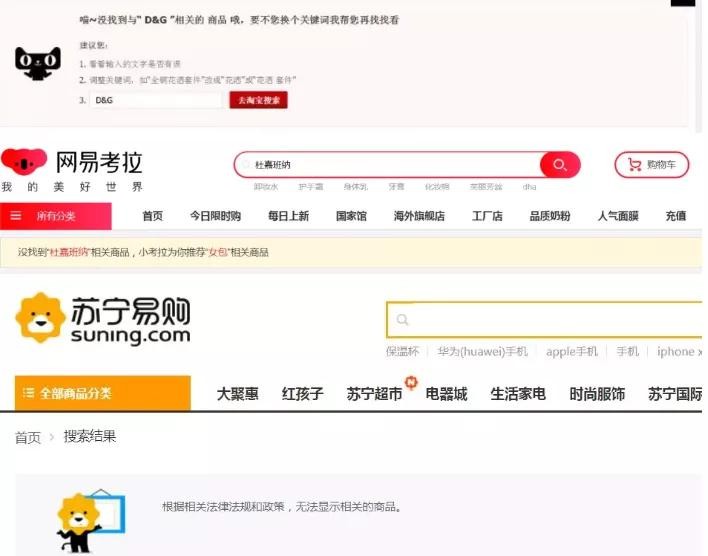Viewport: 708px width, 556px height.
Task: Open the 电器城 menu item
Action: [x=446, y=394]
